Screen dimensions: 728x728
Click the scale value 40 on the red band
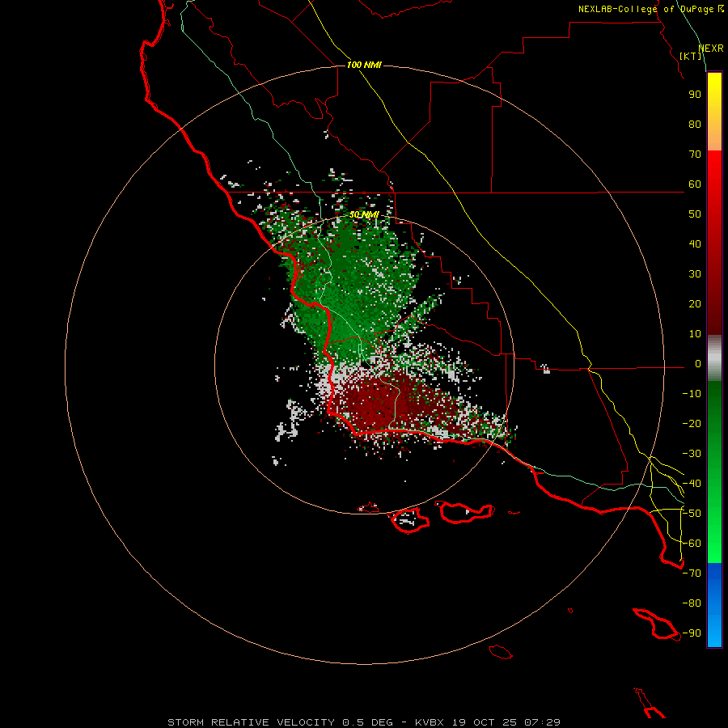[x=695, y=243]
